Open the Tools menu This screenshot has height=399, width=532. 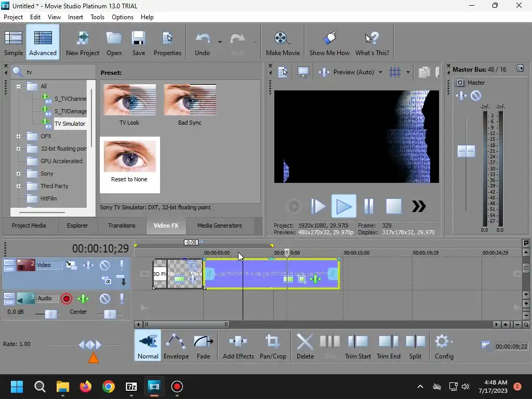click(97, 17)
